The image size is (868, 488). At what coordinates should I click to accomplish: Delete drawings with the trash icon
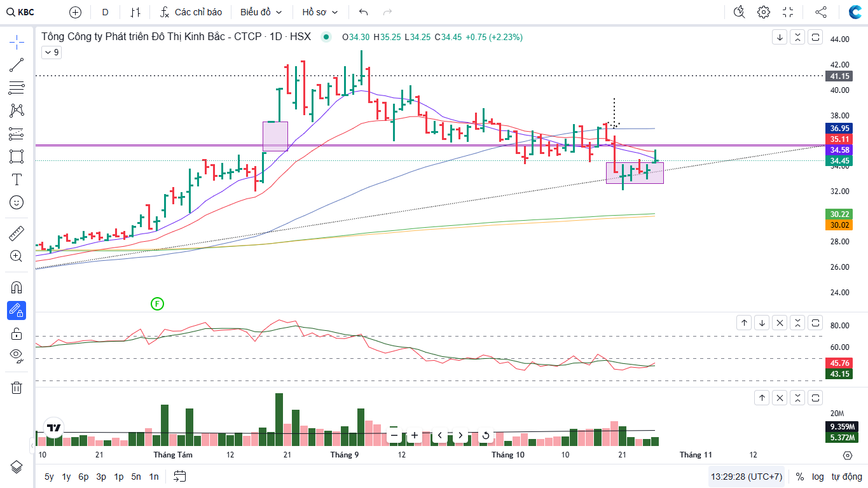coord(17,387)
